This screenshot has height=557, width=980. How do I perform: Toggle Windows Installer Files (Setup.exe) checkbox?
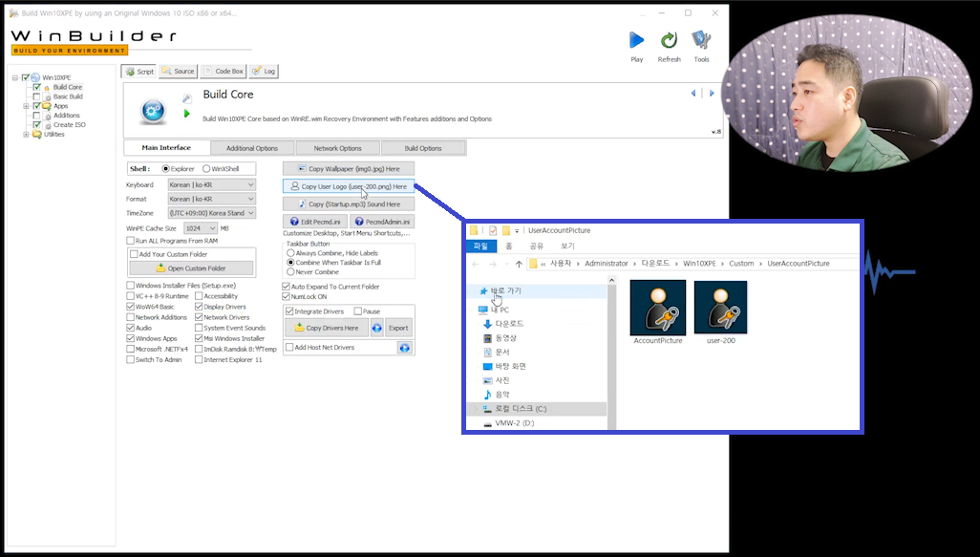click(130, 286)
